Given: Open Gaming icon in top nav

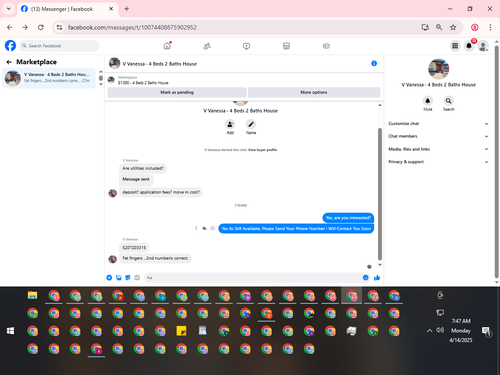Looking at the screenshot, I should coord(326,46).
